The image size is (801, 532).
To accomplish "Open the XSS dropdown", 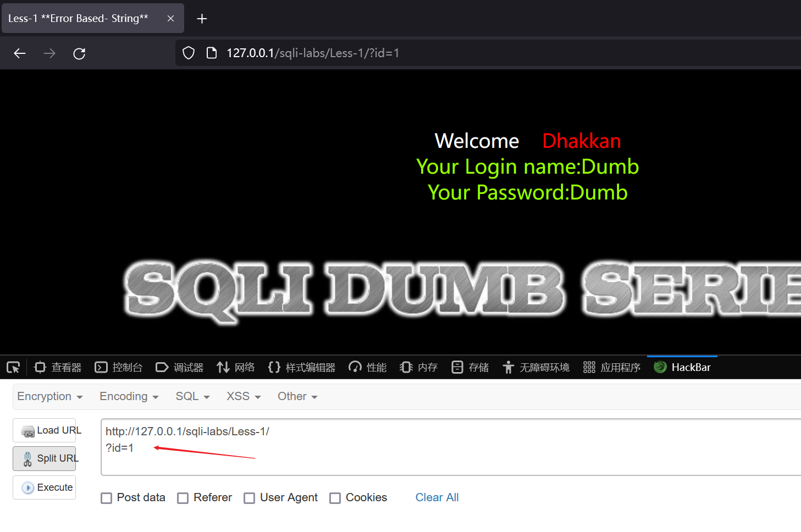I will coord(242,396).
